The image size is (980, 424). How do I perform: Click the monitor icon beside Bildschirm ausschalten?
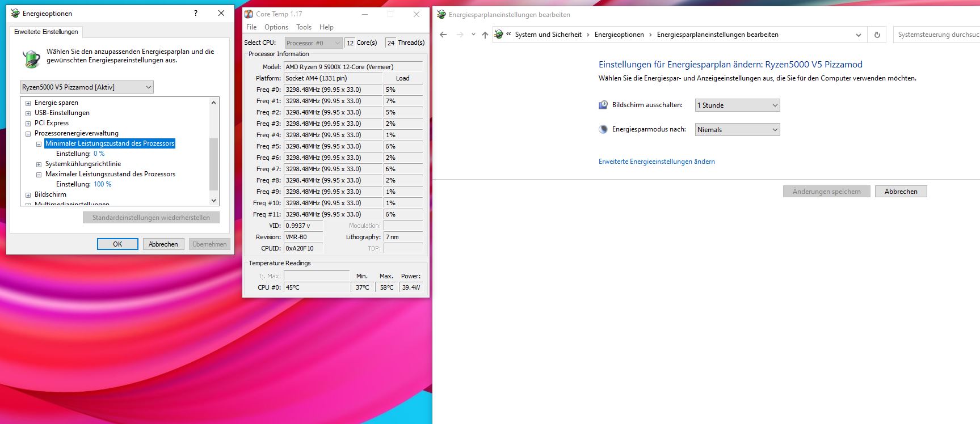[x=603, y=105]
